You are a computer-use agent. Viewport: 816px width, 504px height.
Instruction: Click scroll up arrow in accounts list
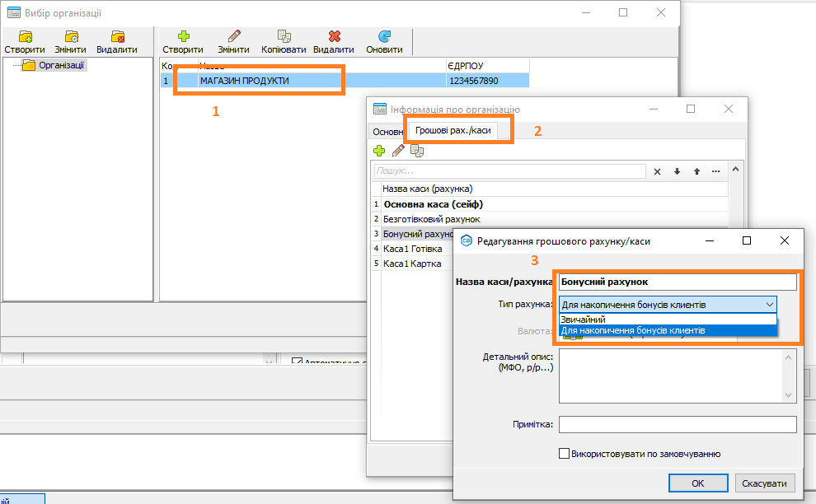735,169
